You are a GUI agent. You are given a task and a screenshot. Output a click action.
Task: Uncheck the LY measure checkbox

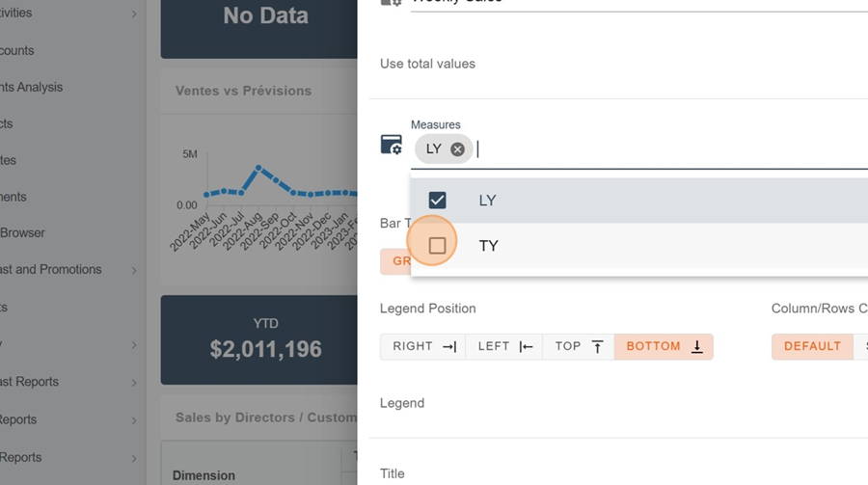[x=437, y=201]
